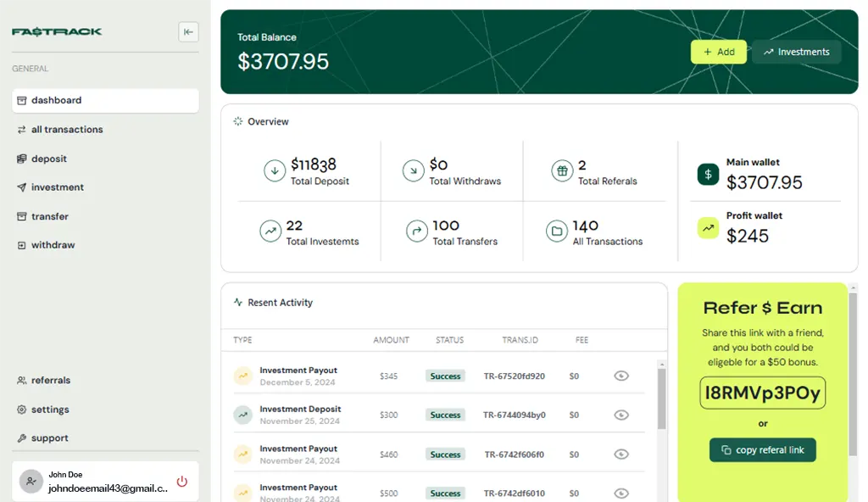This screenshot has width=868, height=502.
Task: Open the dashboard menu item
Action: click(105, 100)
